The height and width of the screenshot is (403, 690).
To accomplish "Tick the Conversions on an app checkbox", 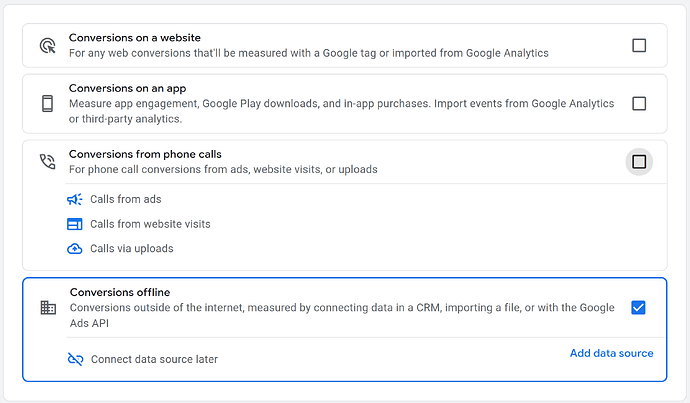I will [639, 103].
